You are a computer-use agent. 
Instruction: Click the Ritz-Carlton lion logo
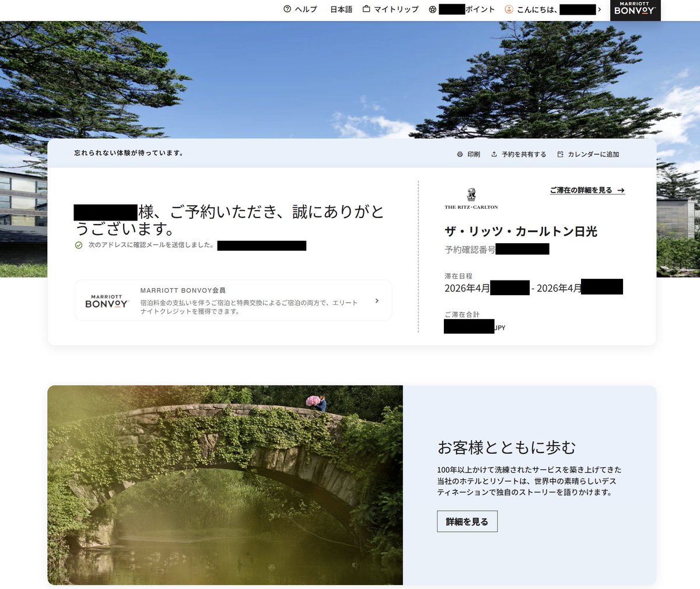471,199
